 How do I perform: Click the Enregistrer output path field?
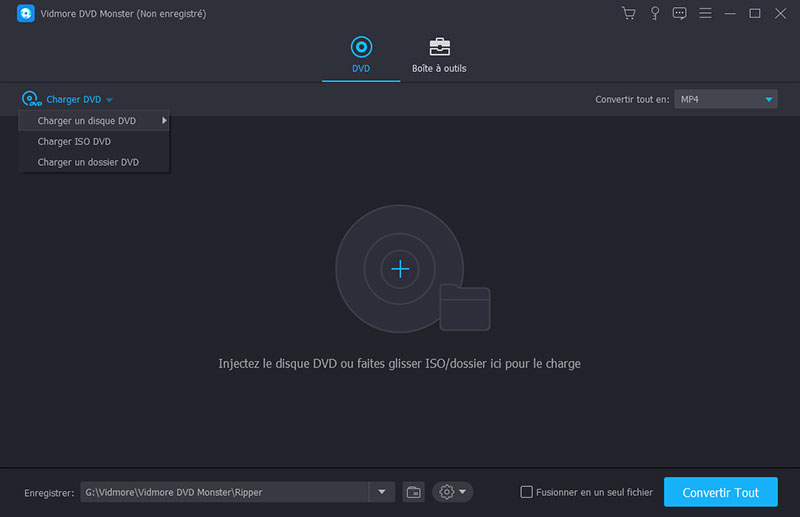point(224,492)
